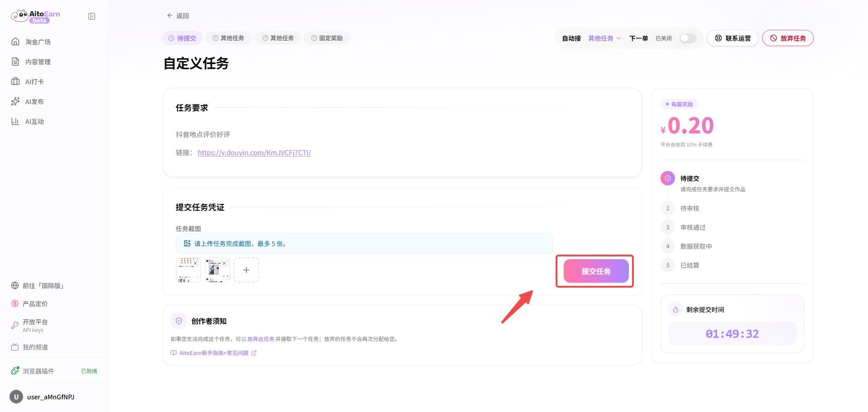Click the 任务要求 section heading
868x412 pixels.
192,108
